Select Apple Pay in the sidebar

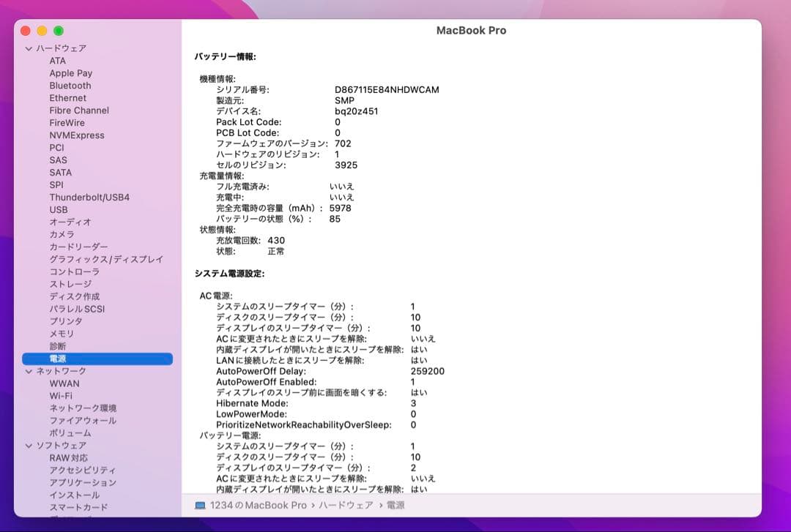pos(70,72)
